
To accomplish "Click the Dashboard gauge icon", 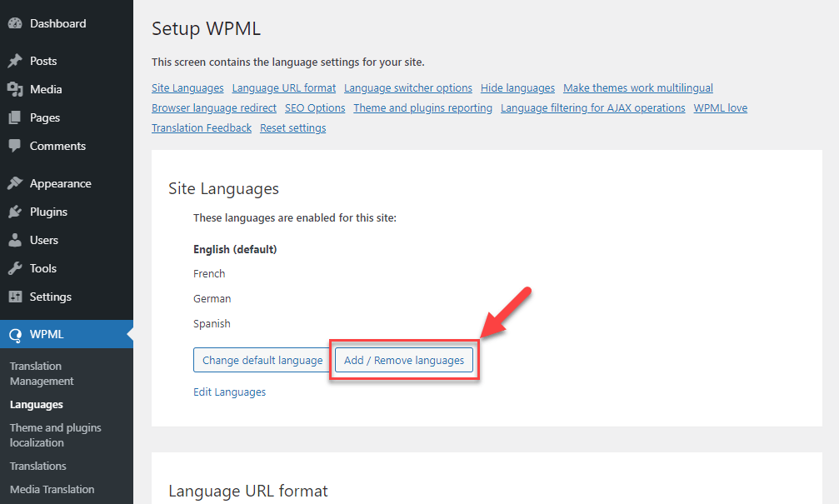I will (x=15, y=23).
